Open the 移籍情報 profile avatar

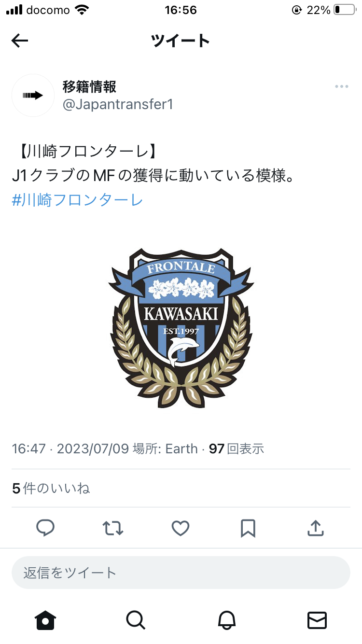coord(33,95)
